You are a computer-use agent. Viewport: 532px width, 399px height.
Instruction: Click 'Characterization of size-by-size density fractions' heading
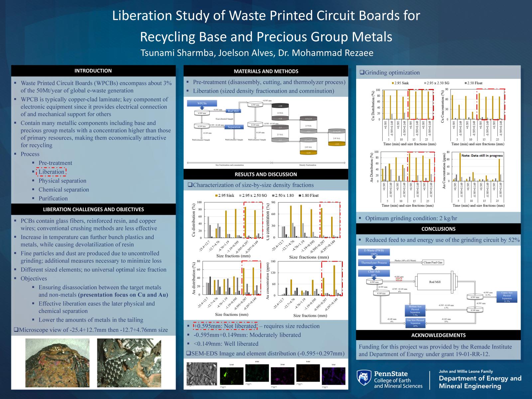[x=251, y=185]
